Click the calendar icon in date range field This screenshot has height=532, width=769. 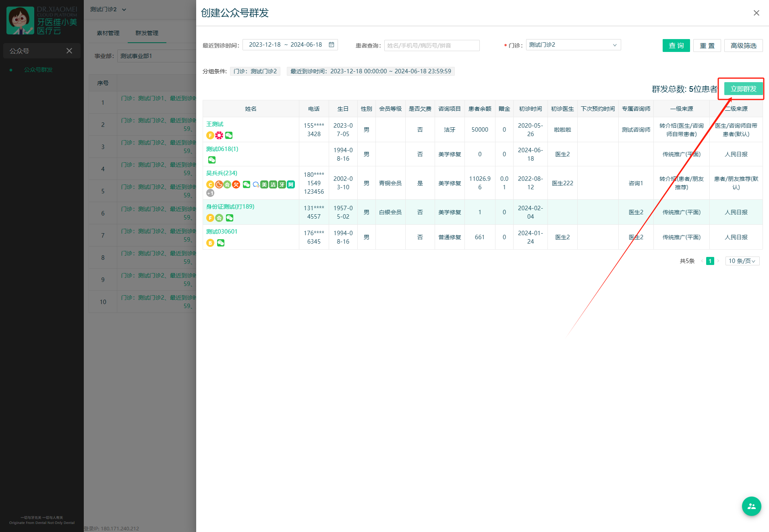coord(331,45)
